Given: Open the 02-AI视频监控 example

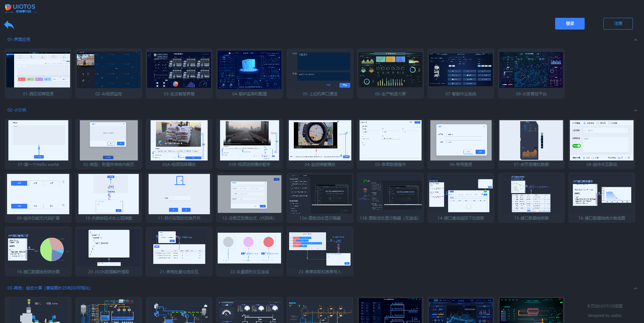Looking at the screenshot, I should coord(109,70).
